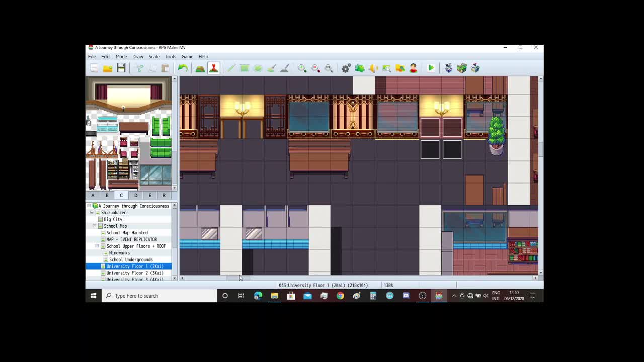The width and height of the screenshot is (644, 362).
Task: Open the Scale menu
Action: click(x=154, y=56)
